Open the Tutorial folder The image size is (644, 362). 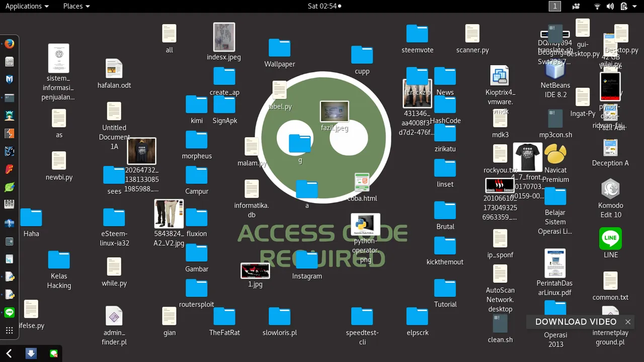pos(445,288)
